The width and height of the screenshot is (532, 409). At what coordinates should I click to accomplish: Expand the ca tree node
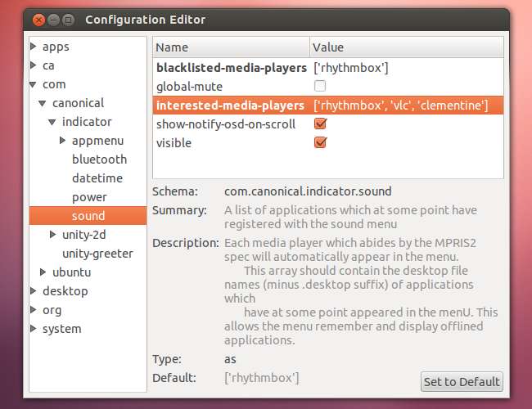coord(34,65)
